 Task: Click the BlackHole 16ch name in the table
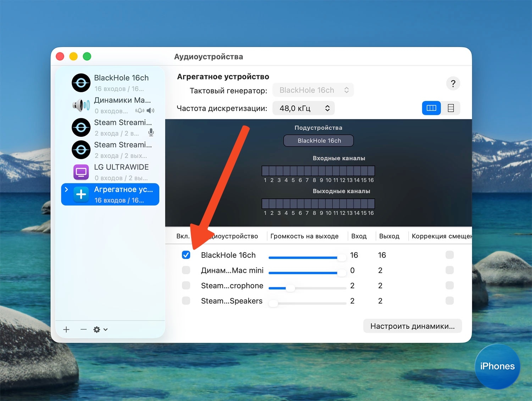tap(228, 255)
